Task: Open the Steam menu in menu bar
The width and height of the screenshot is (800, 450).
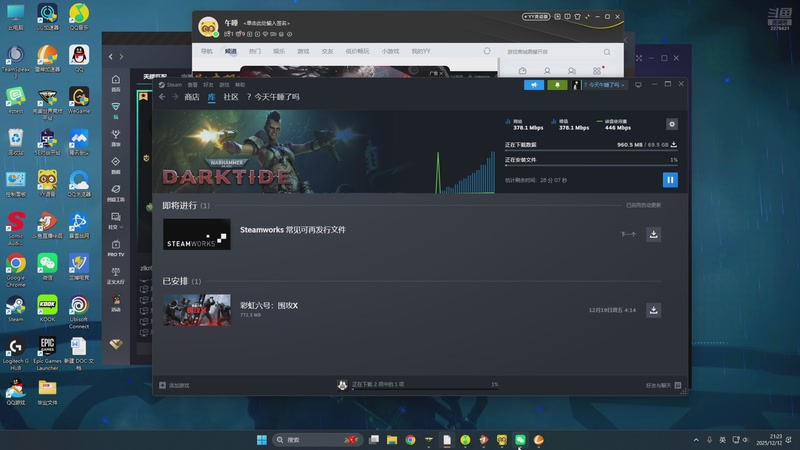Action: click(x=170, y=85)
